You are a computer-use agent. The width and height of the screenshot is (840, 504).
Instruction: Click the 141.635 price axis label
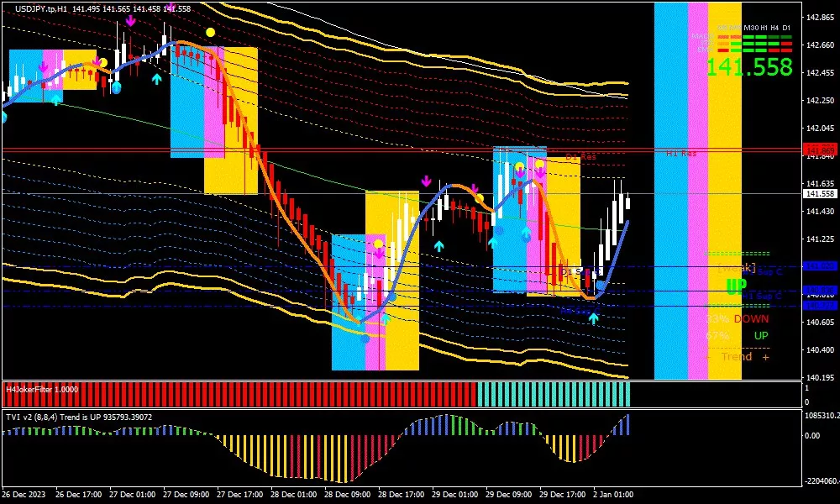tap(820, 184)
